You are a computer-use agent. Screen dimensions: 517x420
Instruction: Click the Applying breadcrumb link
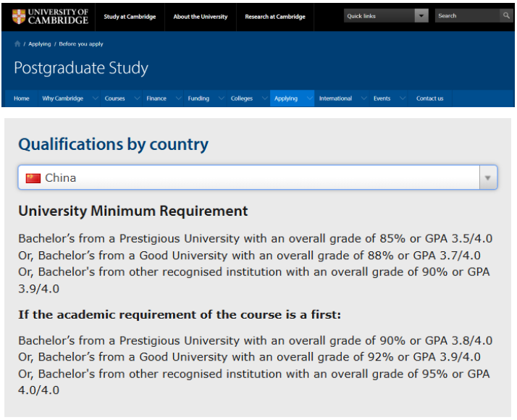point(40,44)
